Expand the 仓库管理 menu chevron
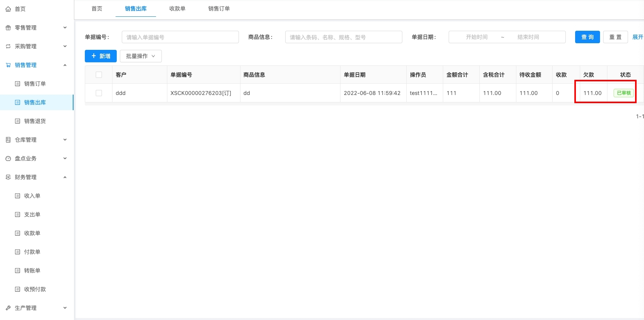This screenshot has width=644, height=320. coord(65,140)
